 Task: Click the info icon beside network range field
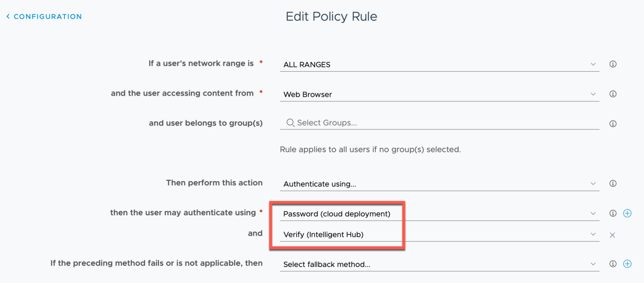click(x=613, y=64)
